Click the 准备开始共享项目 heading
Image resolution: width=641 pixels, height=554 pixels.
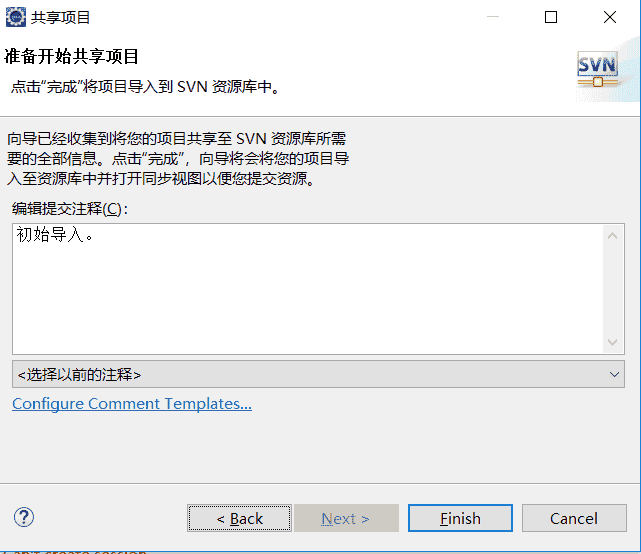pos(71,56)
